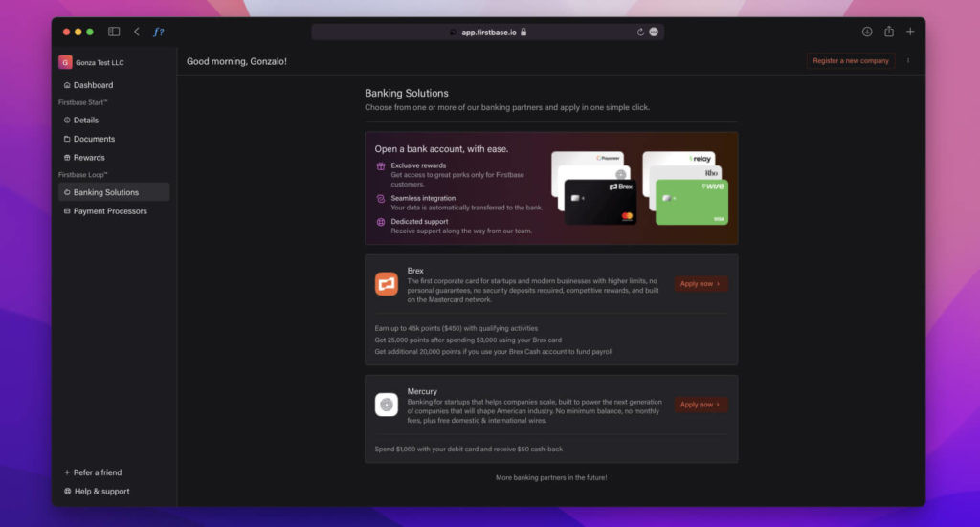This screenshot has width=980, height=527.
Task: Click the Mercury card title text
Action: pyautogui.click(x=422, y=391)
